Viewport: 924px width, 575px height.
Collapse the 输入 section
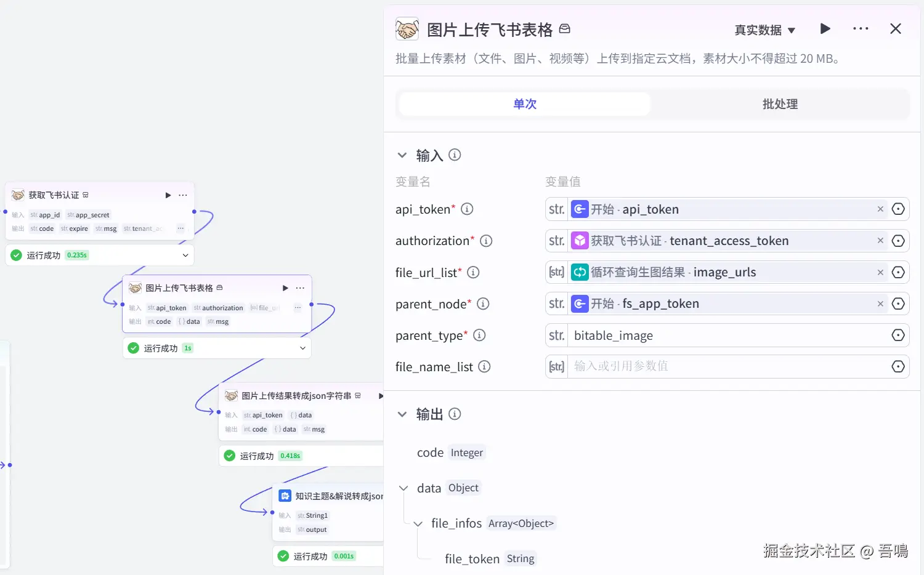coord(402,155)
